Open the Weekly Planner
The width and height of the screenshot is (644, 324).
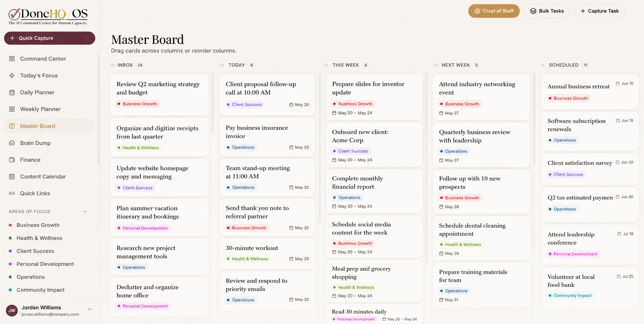48,109
